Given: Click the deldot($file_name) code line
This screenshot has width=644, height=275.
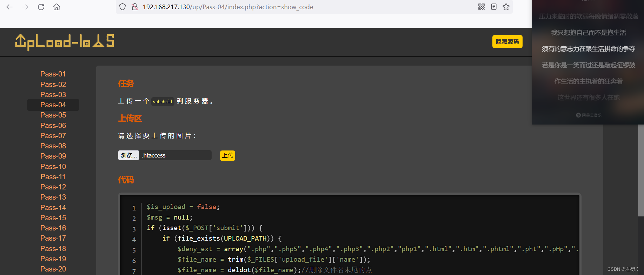Looking at the screenshot, I should click(x=274, y=270).
